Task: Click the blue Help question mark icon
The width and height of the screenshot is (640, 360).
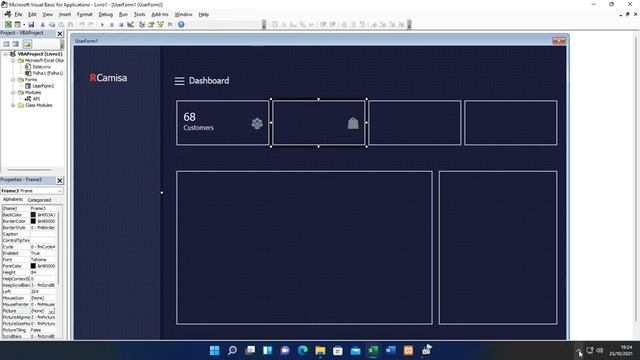Action: (181, 24)
